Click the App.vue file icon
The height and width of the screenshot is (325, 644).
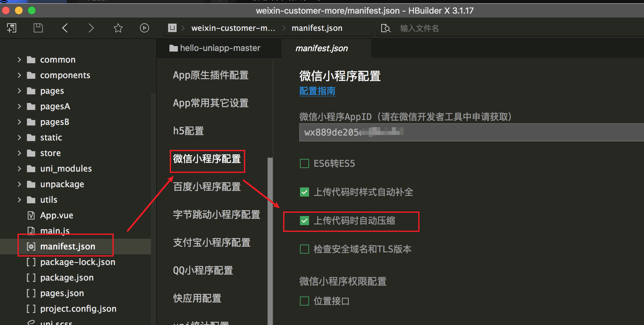coord(31,215)
